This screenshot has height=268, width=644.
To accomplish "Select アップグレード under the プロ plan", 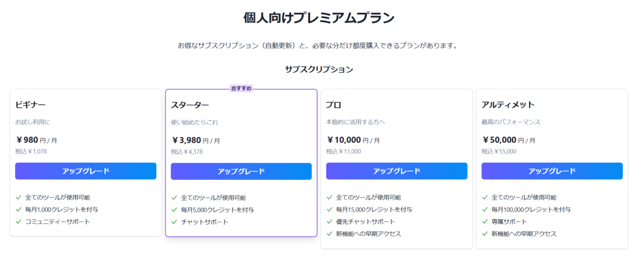I will pos(397,171).
